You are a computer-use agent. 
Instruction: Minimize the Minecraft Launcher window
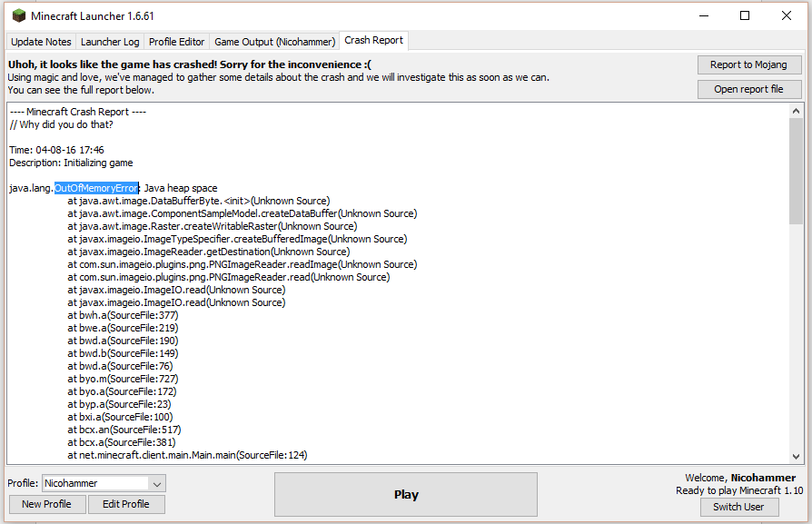point(704,15)
